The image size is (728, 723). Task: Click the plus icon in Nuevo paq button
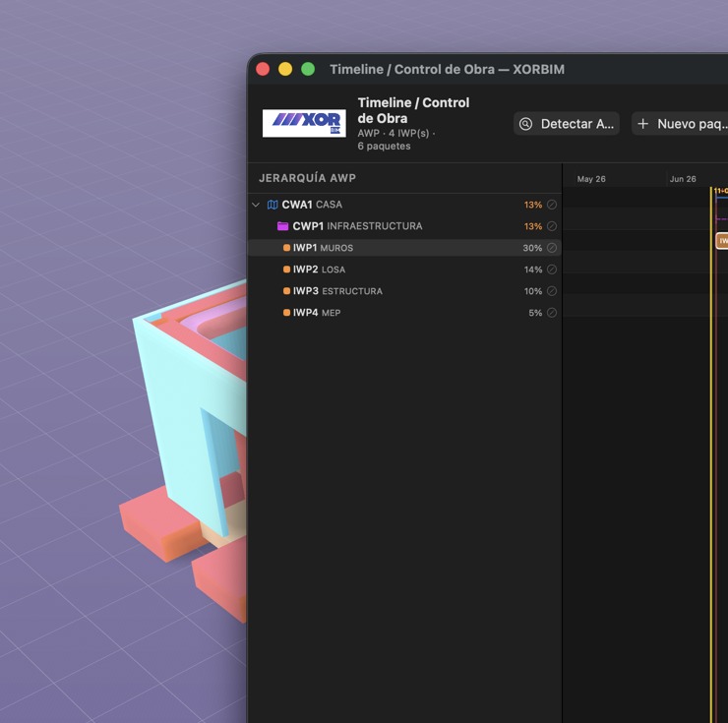point(643,124)
